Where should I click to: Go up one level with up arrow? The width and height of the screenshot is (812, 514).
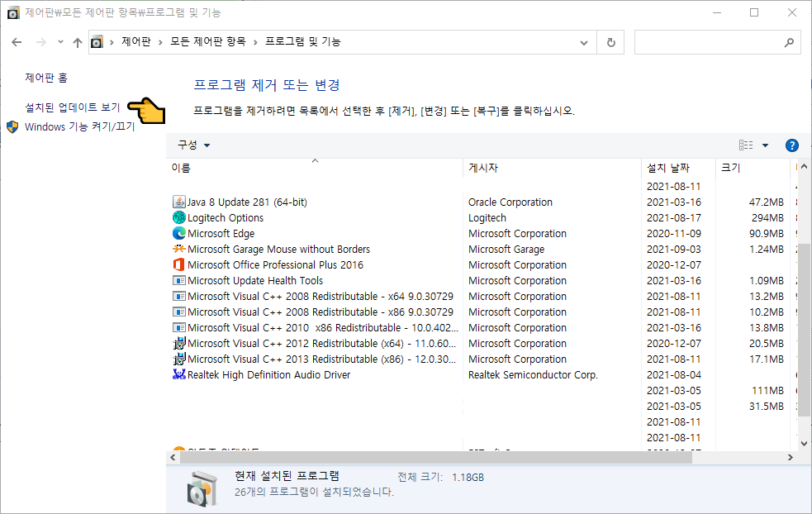point(78,42)
